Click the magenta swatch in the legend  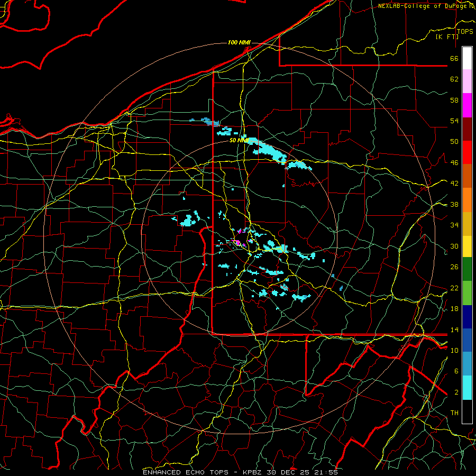[467, 105]
